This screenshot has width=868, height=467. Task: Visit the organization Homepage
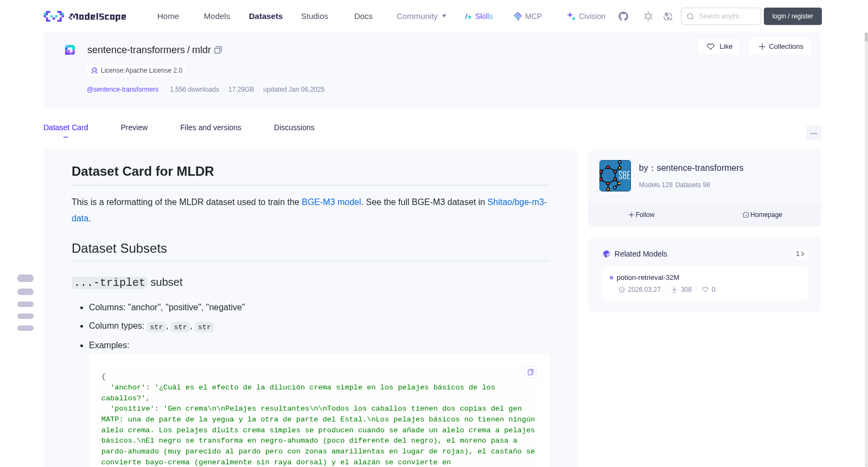tap(763, 215)
